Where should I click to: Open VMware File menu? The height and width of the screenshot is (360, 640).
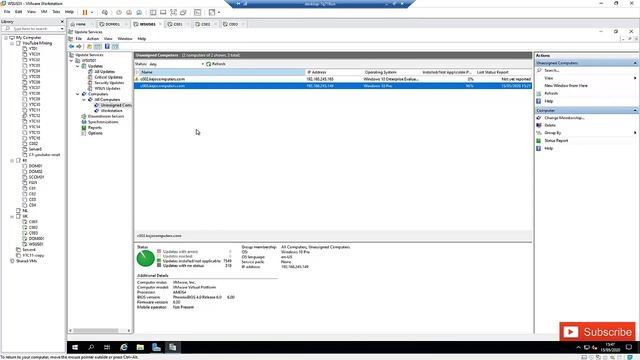[7, 12]
